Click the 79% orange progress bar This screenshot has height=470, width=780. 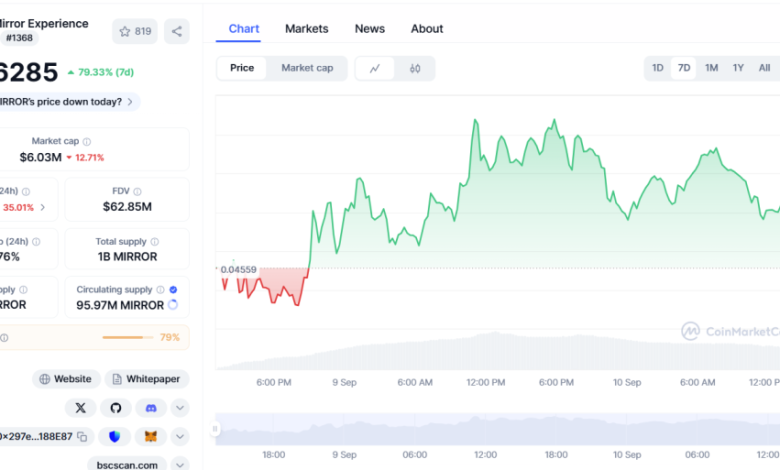(128, 337)
